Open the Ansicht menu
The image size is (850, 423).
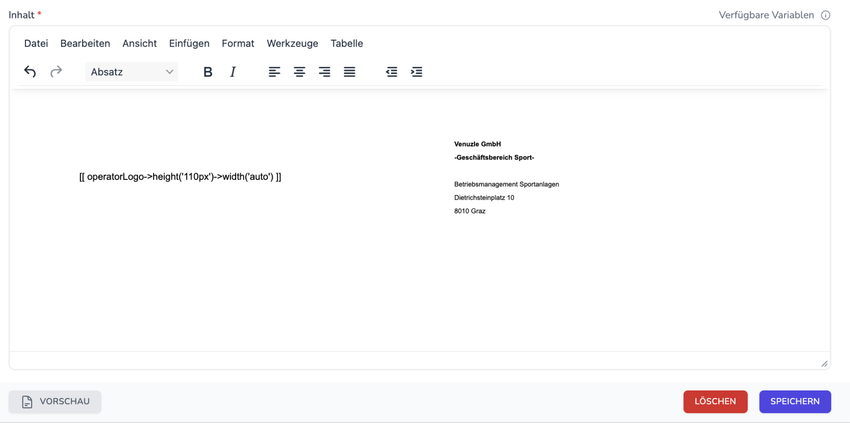click(139, 43)
